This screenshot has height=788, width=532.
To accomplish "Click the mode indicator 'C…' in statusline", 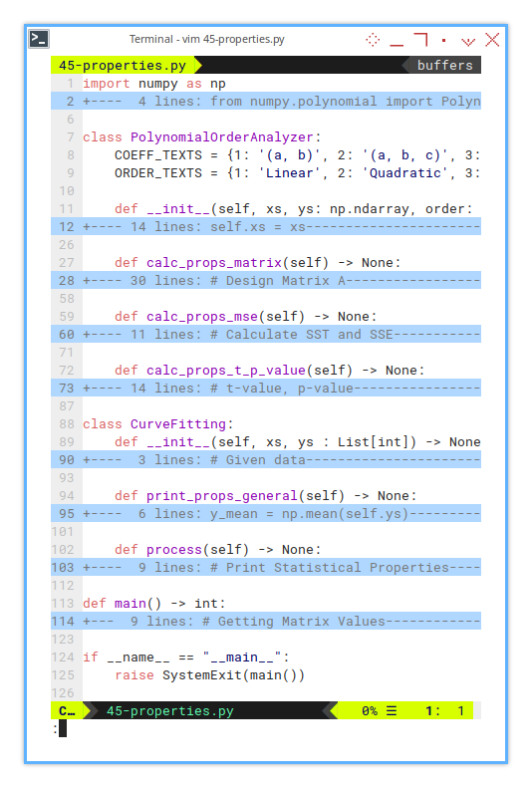I will [x=67, y=711].
